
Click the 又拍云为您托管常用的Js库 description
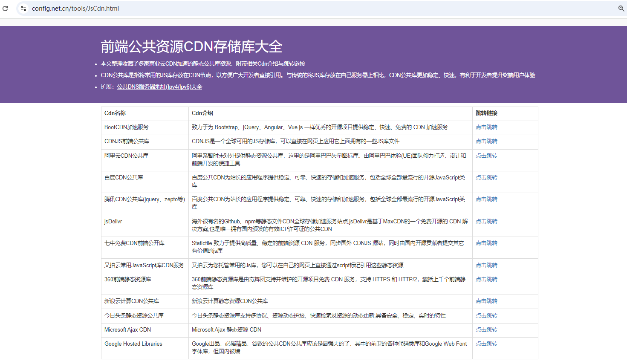click(x=298, y=265)
